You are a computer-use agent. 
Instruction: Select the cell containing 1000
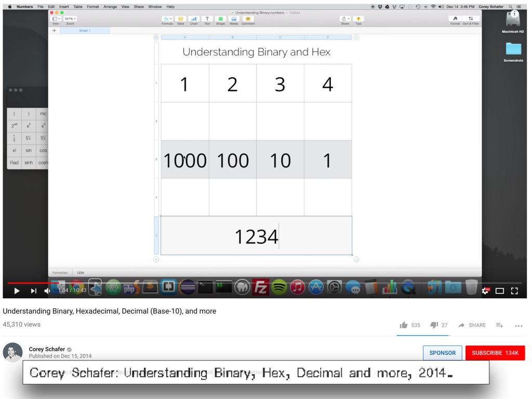click(185, 159)
